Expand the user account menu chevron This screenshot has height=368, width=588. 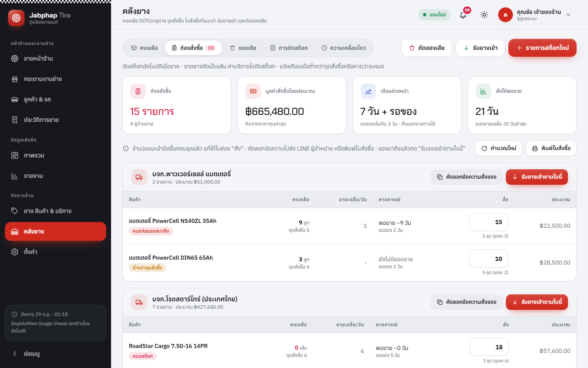pos(568,15)
